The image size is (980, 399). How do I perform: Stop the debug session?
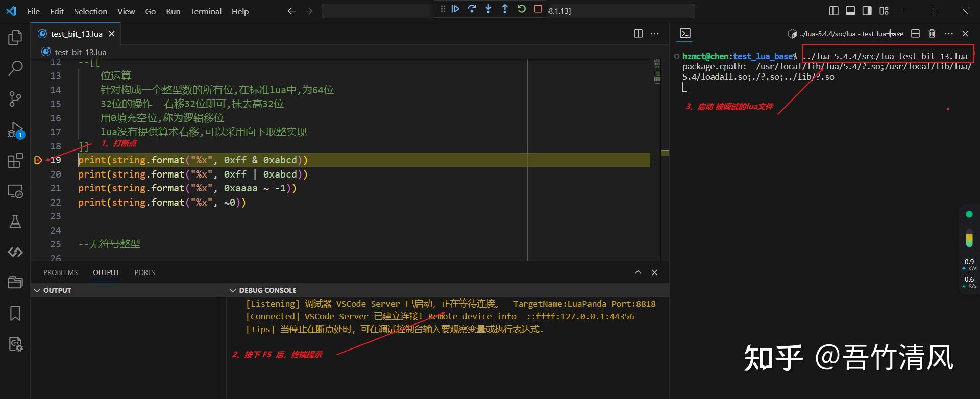538,9
